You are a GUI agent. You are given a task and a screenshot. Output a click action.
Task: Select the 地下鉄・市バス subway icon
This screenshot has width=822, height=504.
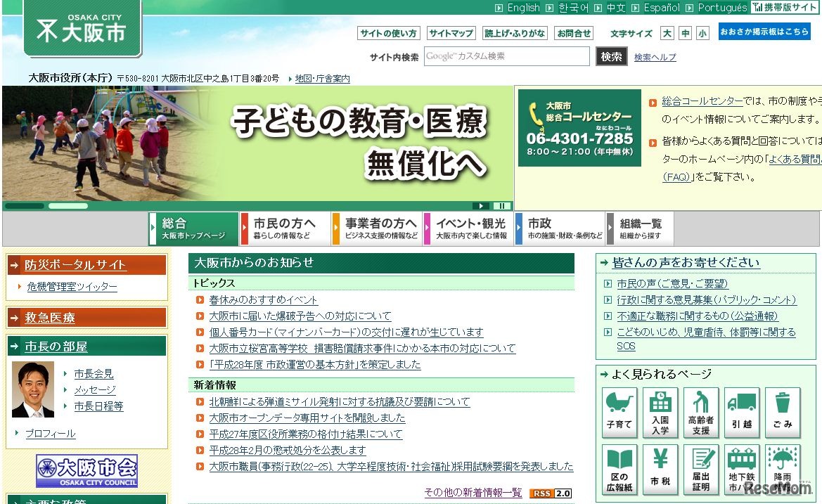coord(742,469)
